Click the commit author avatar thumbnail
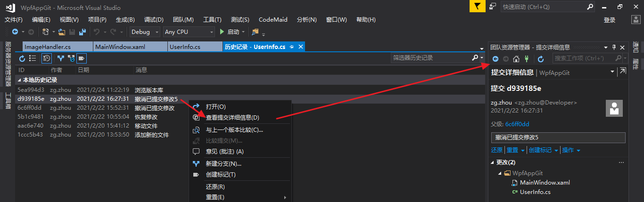Image resolution: width=644 pixels, height=202 pixels. click(614, 108)
